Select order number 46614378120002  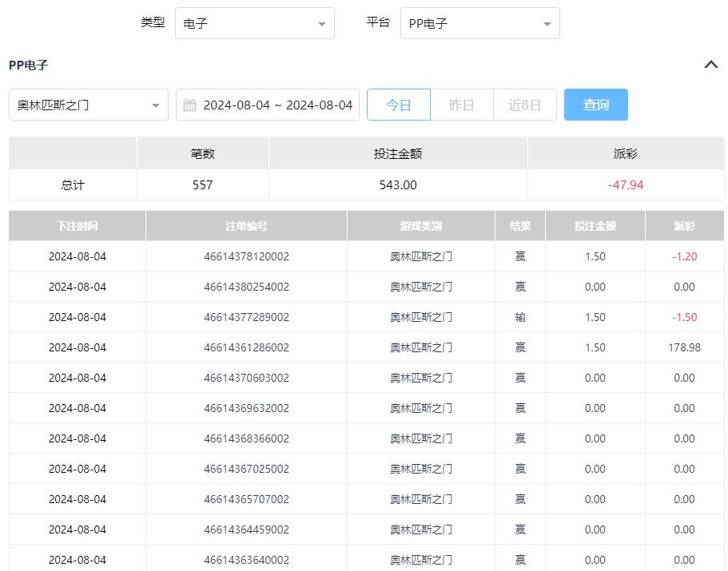246,256
